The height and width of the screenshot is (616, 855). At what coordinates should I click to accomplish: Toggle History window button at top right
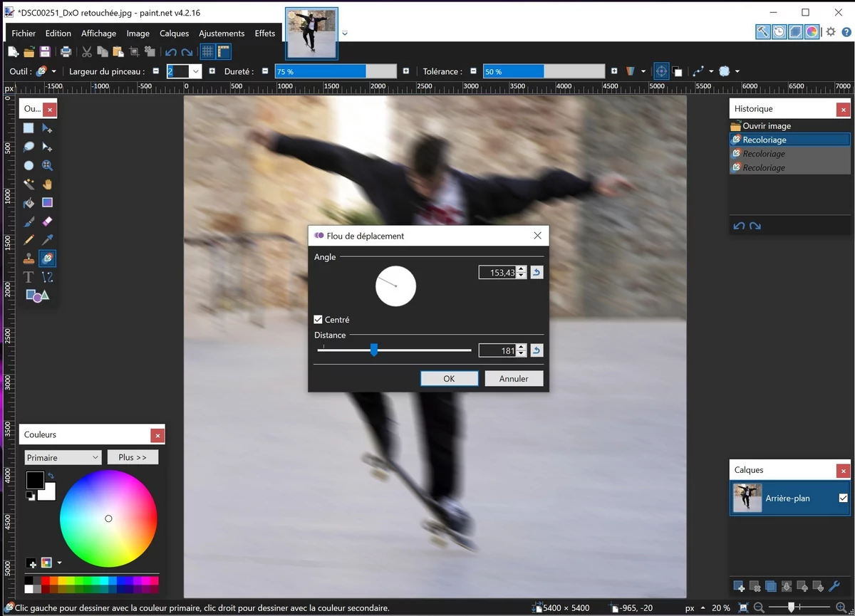click(x=779, y=31)
